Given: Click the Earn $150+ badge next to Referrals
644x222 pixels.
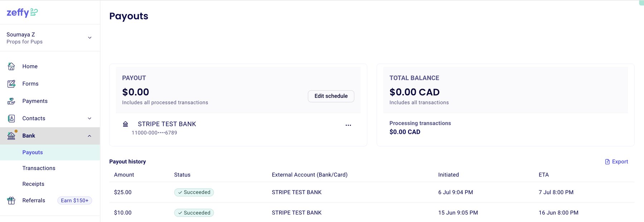Looking at the screenshot, I should pyautogui.click(x=74, y=200).
